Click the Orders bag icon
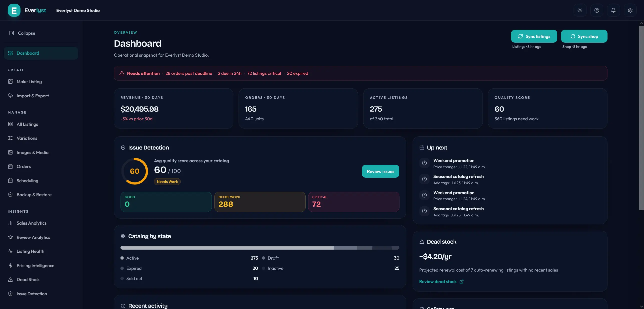This screenshot has height=309, width=644. (10, 166)
